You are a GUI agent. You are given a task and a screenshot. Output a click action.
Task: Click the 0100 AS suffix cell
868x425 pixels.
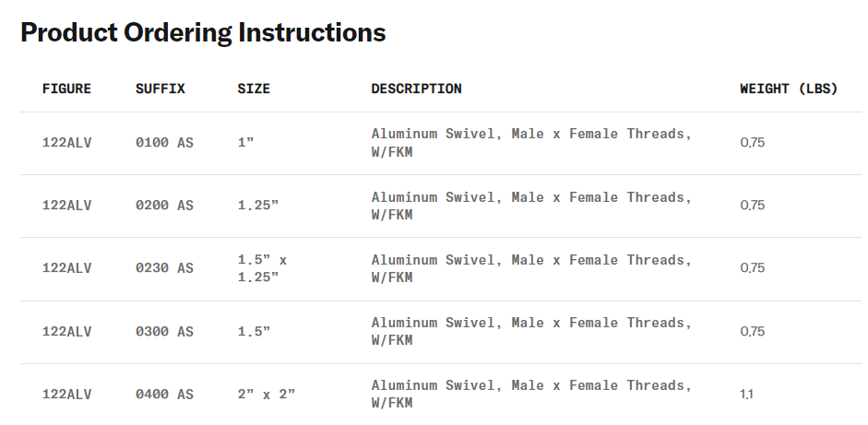164,143
